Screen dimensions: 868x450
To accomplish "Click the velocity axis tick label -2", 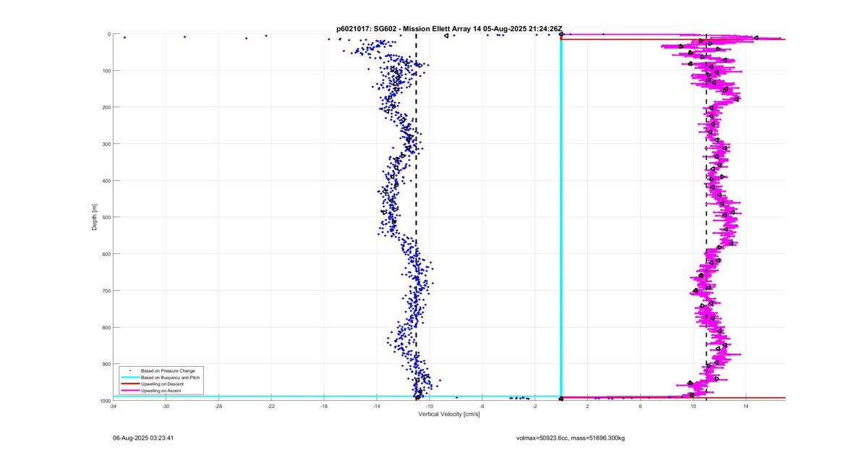I will (x=535, y=407).
